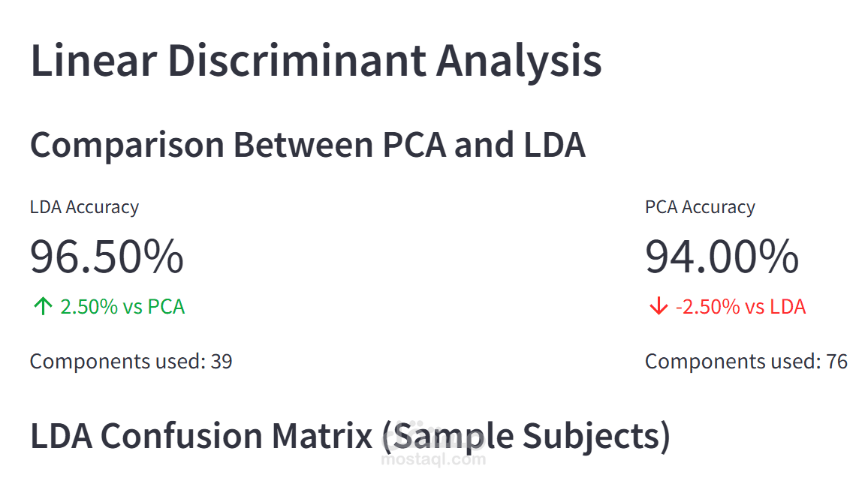
Task: Click the PCA Accuracy metric label
Action: click(700, 207)
